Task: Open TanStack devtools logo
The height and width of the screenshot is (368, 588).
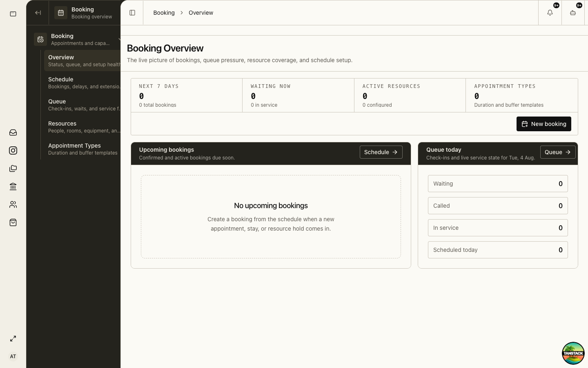Action: [x=573, y=353]
